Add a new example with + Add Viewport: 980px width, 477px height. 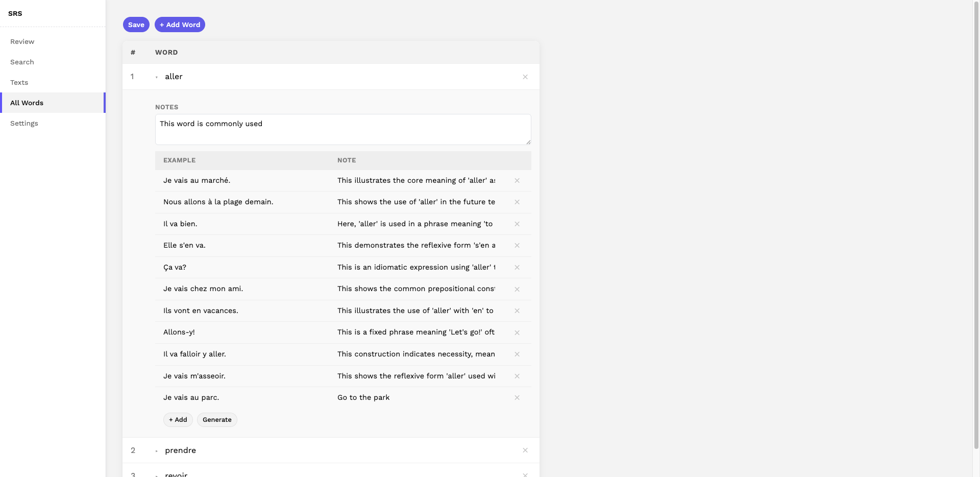click(178, 420)
